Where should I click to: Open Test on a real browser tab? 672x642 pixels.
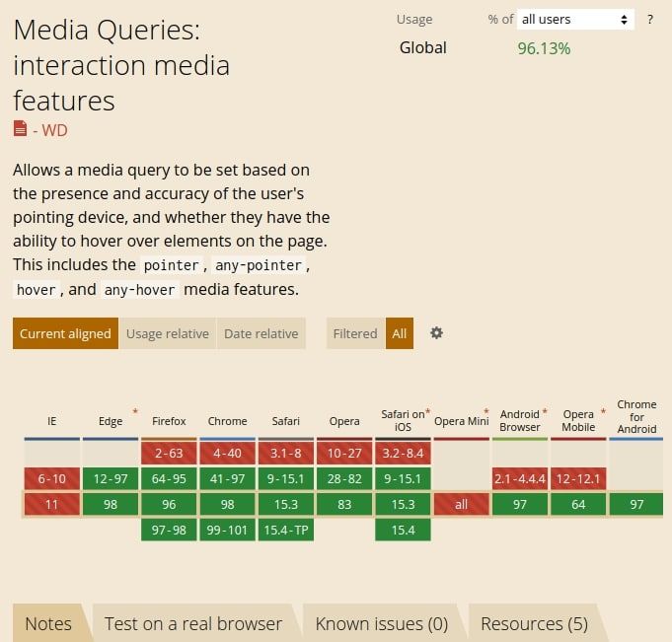pos(193,623)
